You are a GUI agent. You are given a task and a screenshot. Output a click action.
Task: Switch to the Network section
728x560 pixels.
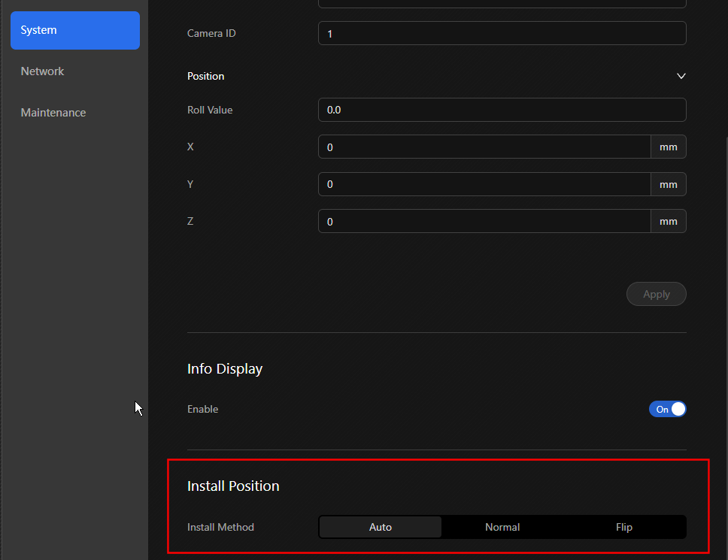42,71
